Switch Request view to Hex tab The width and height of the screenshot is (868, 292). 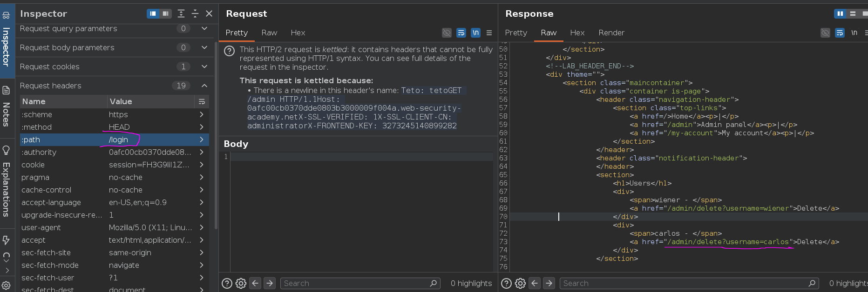[x=298, y=33]
